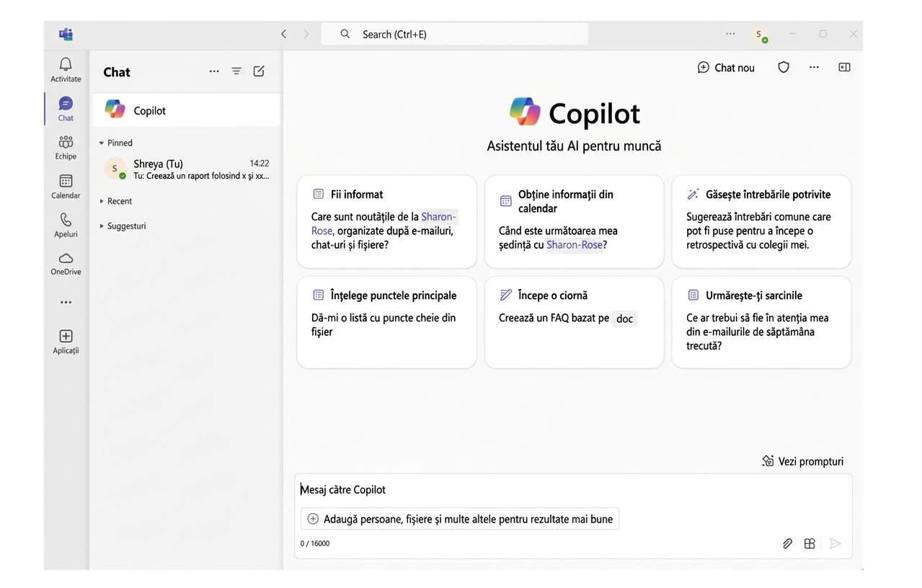Click the send message arrow
This screenshot has width=922, height=588.
(835, 543)
